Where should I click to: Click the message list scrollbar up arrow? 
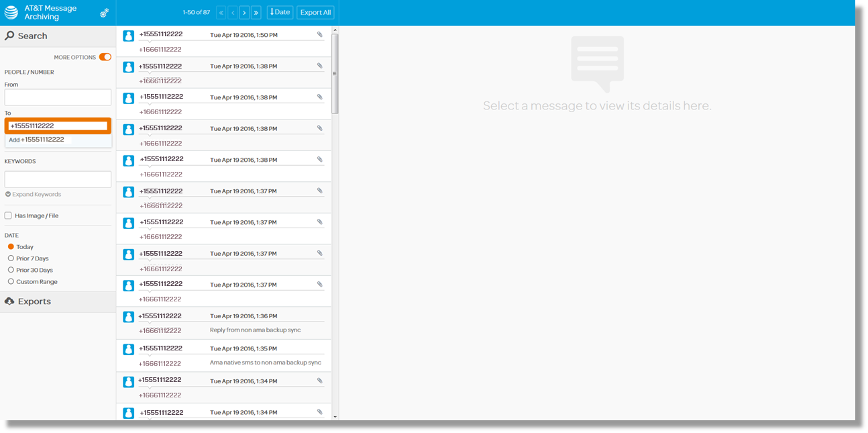(335, 30)
